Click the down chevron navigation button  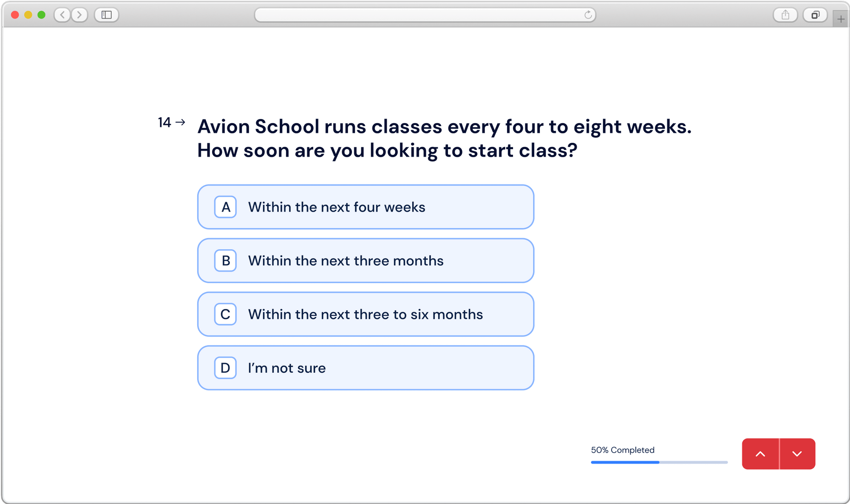coord(796,454)
